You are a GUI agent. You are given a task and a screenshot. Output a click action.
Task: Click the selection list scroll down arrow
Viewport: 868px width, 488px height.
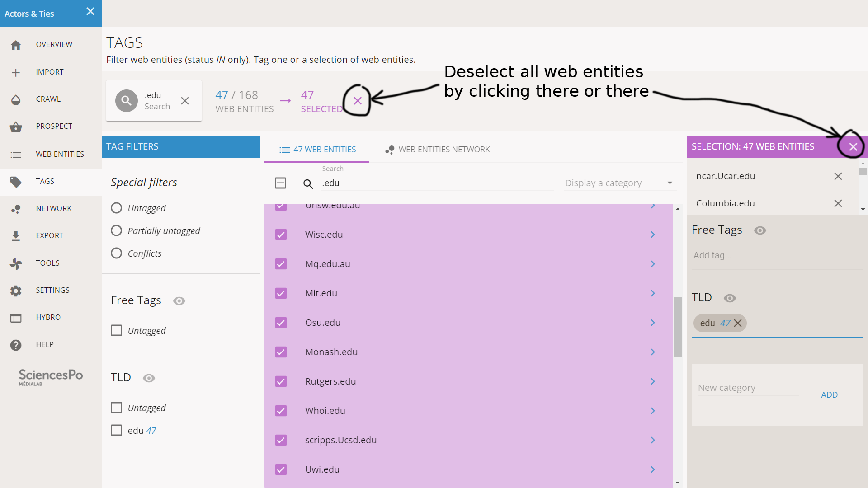[863, 209]
